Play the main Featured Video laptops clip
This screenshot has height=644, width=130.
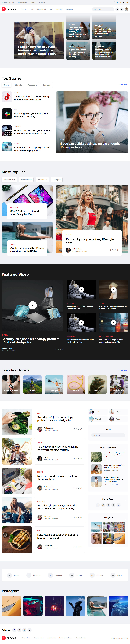click(x=33, y=305)
